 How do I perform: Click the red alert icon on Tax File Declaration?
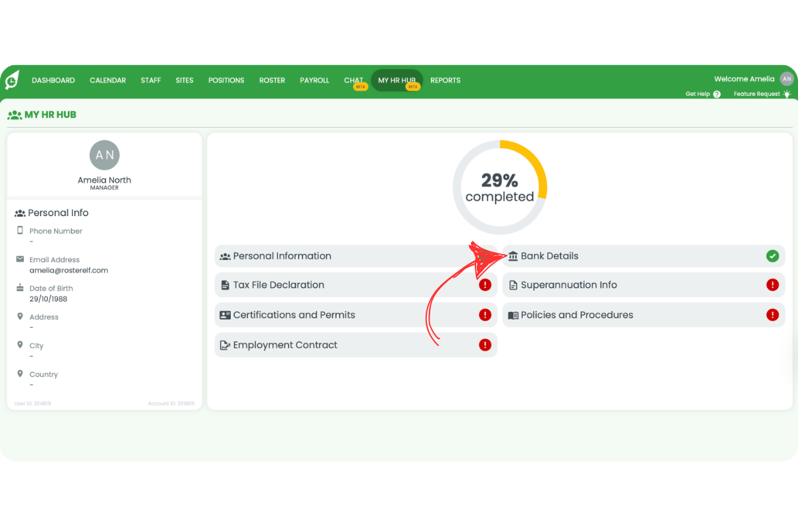point(485,285)
